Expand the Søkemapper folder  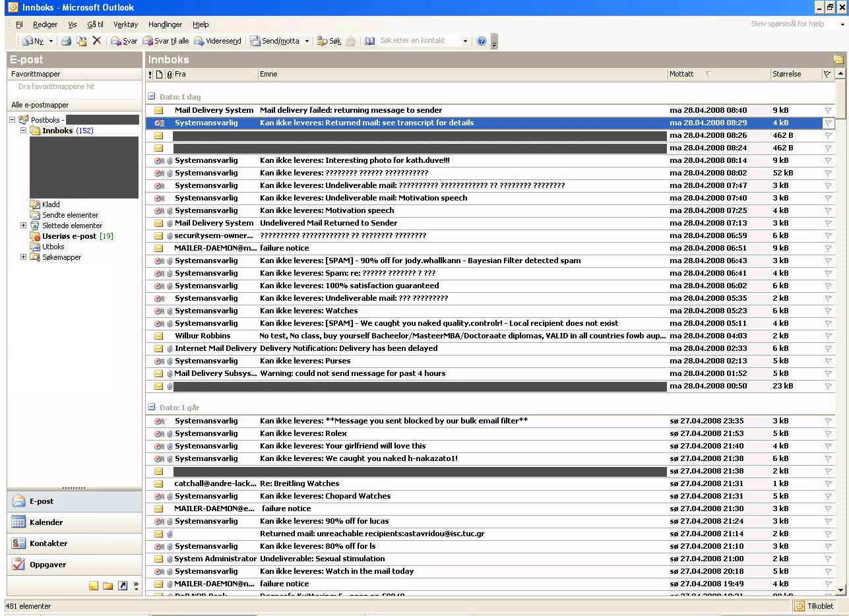click(24, 257)
